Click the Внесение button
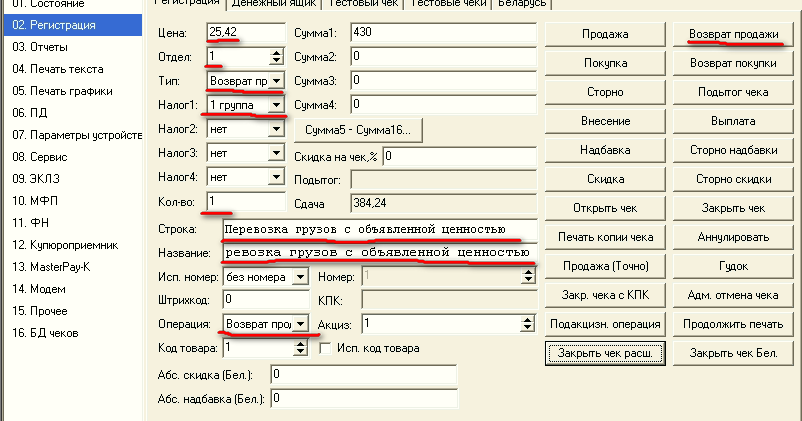The height and width of the screenshot is (421, 802). [605, 121]
